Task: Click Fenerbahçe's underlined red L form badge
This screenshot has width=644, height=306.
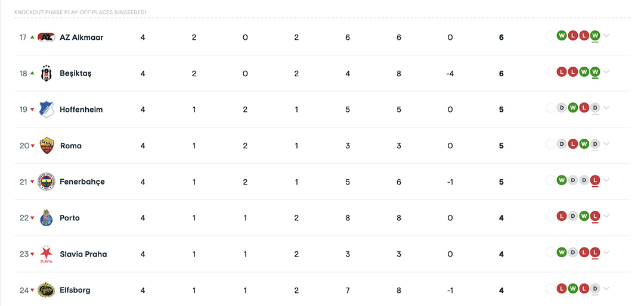Action: tap(595, 180)
